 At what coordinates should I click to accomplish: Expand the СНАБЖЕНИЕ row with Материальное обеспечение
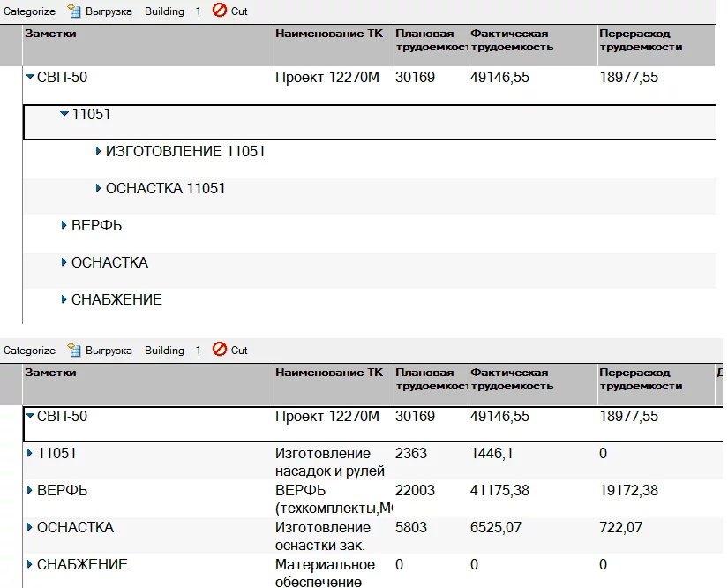(30, 565)
